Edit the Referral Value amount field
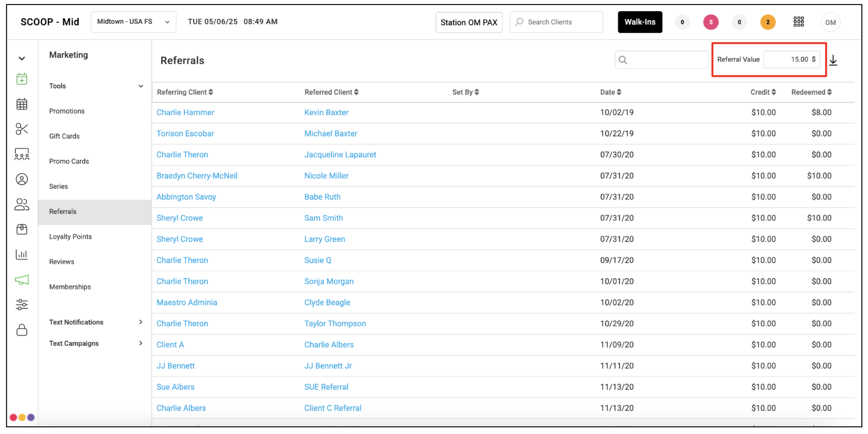This screenshot has height=434, width=868. tap(792, 60)
